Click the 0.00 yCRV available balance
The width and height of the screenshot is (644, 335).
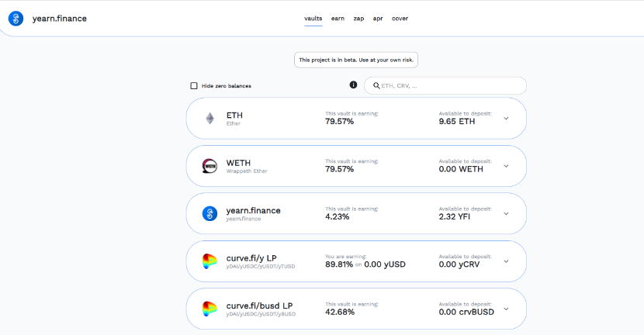pos(459,264)
